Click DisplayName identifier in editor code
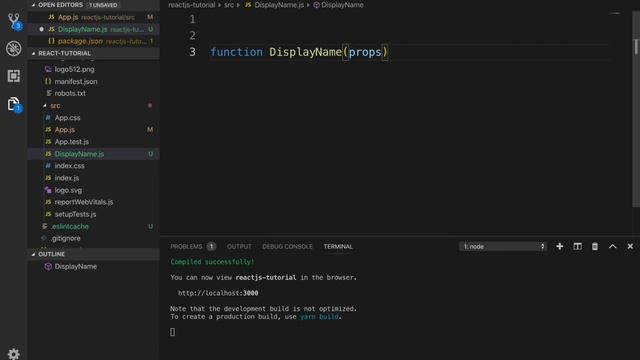 click(x=305, y=52)
